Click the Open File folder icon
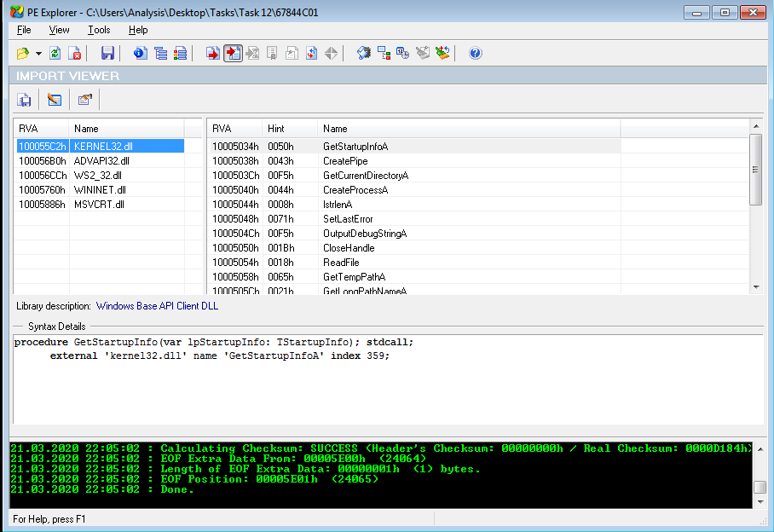This screenshot has width=774, height=532. pos(23,54)
